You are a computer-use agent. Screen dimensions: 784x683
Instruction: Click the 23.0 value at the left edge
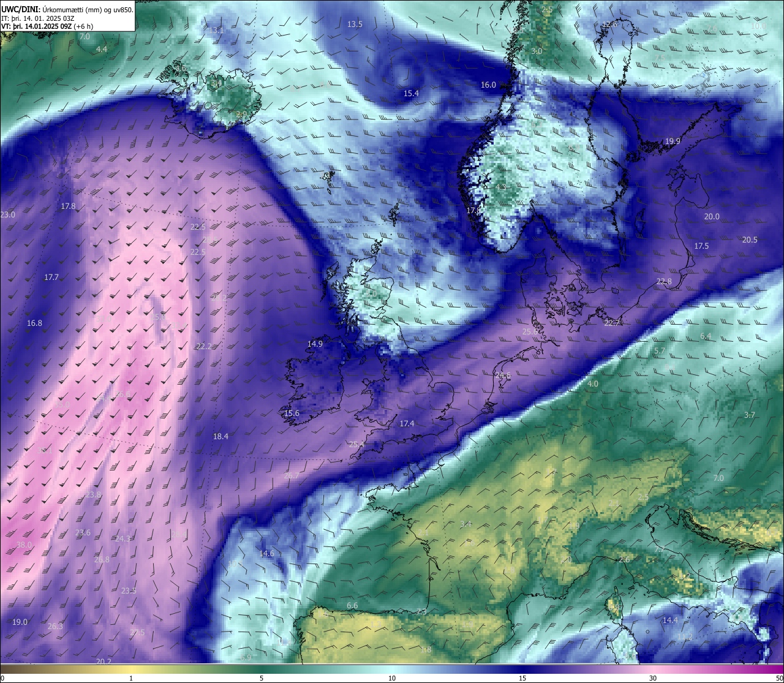point(7,215)
